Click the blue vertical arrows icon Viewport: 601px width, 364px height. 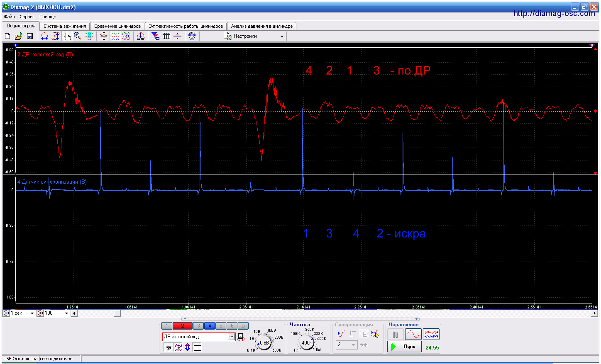(188, 347)
